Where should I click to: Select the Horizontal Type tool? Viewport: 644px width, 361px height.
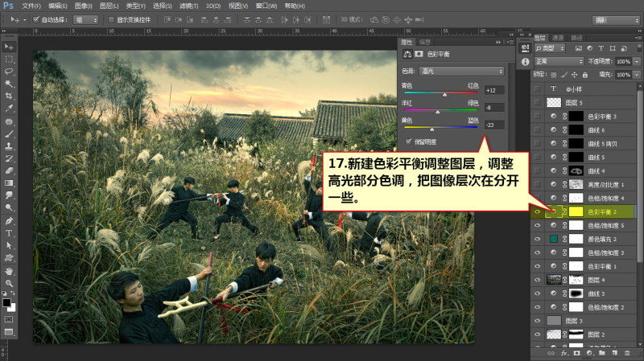tap(9, 233)
